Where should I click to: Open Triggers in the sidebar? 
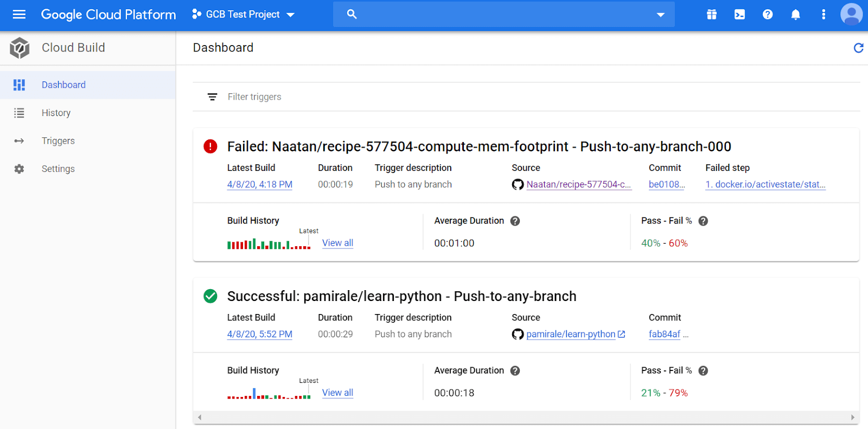click(58, 141)
